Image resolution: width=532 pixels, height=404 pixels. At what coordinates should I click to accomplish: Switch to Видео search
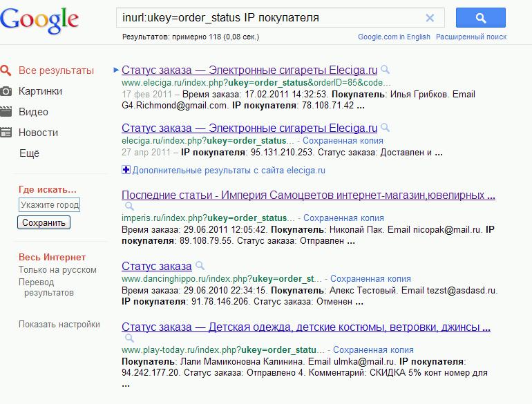coord(33,112)
